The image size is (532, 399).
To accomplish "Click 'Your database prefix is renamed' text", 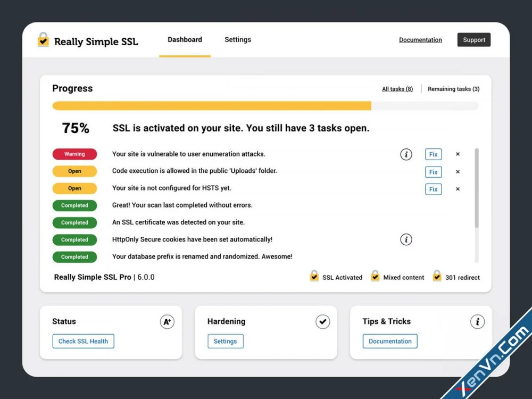I will 202,256.
